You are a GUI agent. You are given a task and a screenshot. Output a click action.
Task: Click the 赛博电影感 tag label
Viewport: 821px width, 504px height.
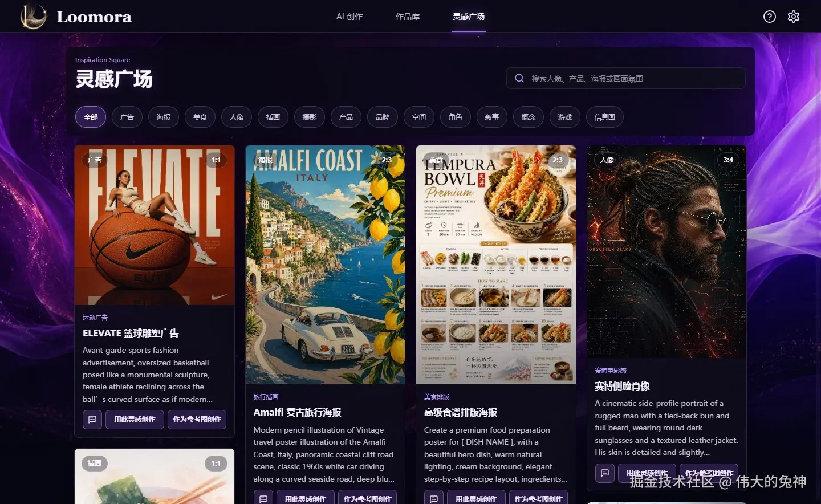611,371
